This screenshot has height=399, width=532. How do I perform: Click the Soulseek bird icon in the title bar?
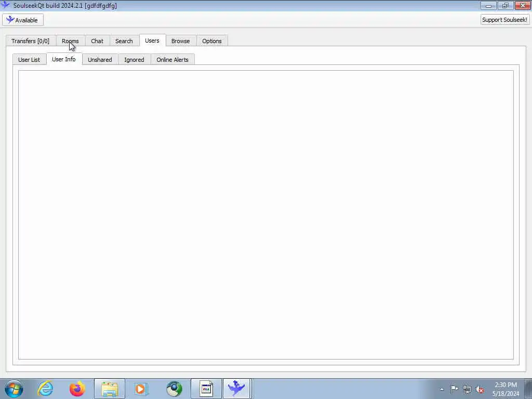click(6, 5)
